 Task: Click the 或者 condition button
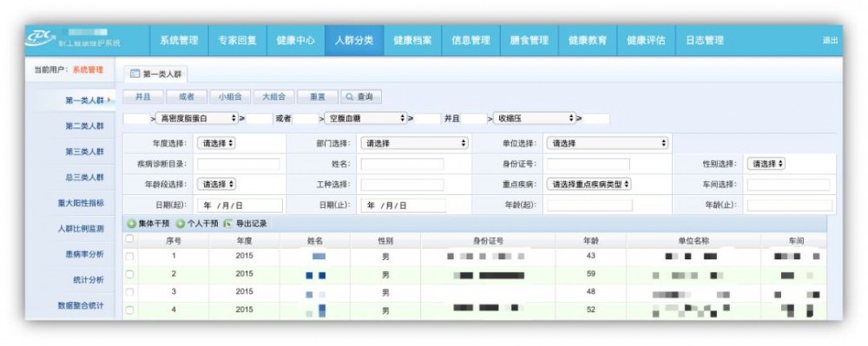(187, 97)
